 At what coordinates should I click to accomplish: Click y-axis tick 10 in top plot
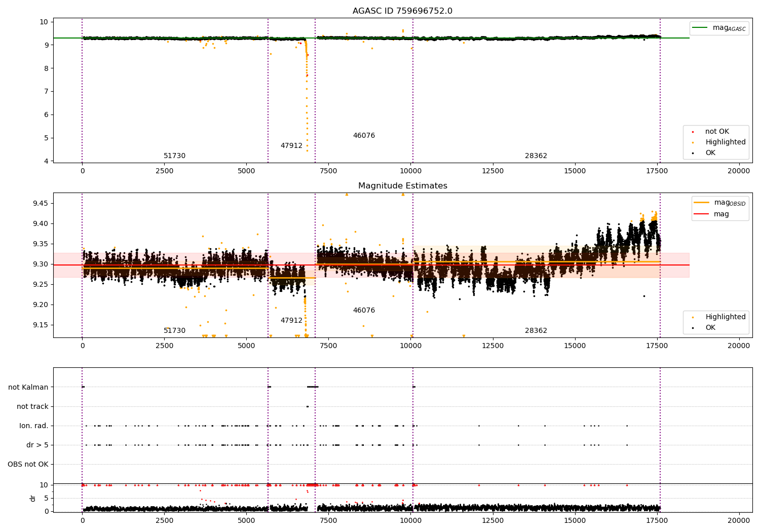[44, 22]
